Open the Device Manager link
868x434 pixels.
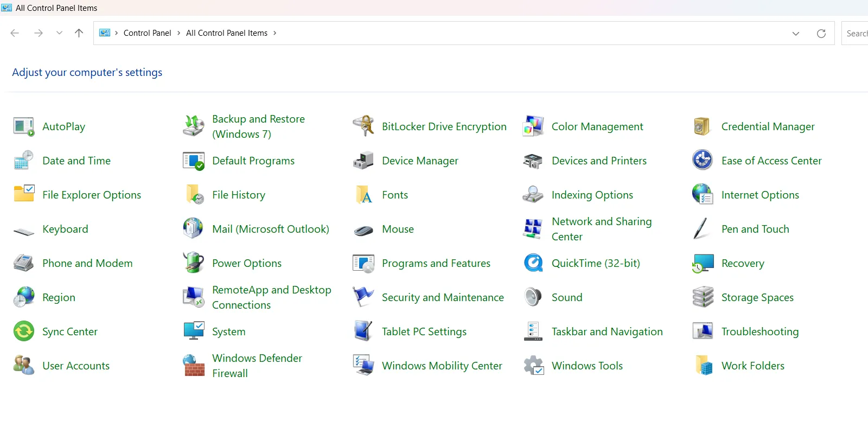(420, 161)
